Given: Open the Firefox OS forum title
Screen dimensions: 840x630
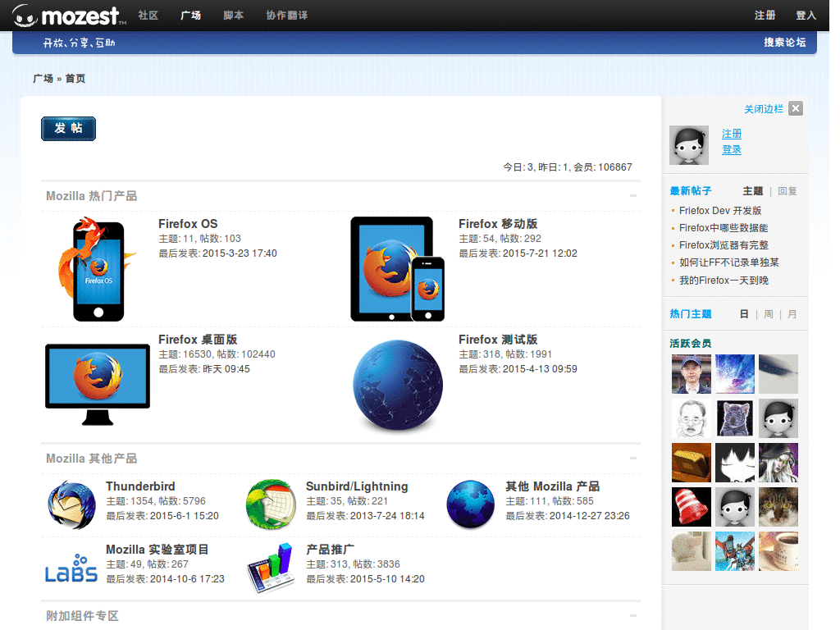Looking at the screenshot, I should [x=188, y=224].
